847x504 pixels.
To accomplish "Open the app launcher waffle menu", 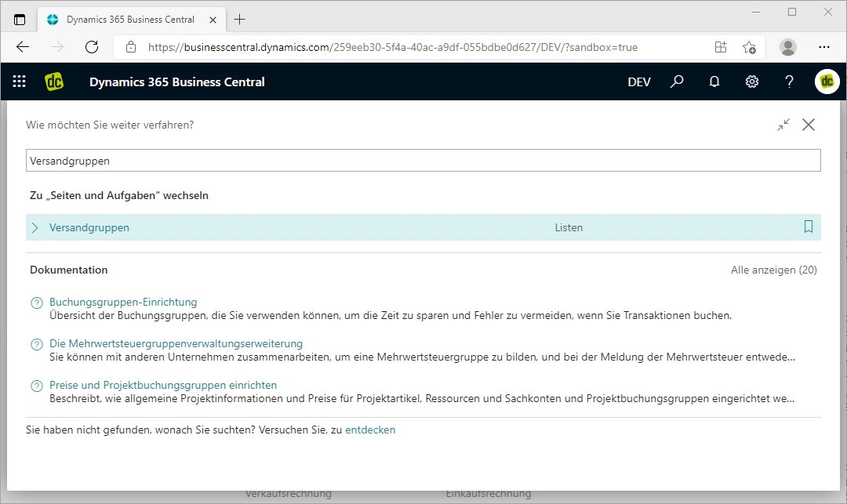I will [x=20, y=82].
